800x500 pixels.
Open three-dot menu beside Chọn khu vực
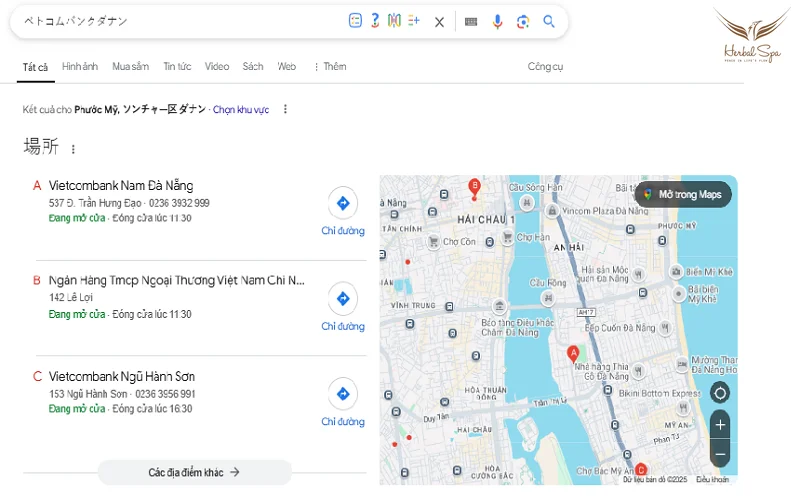pos(285,109)
